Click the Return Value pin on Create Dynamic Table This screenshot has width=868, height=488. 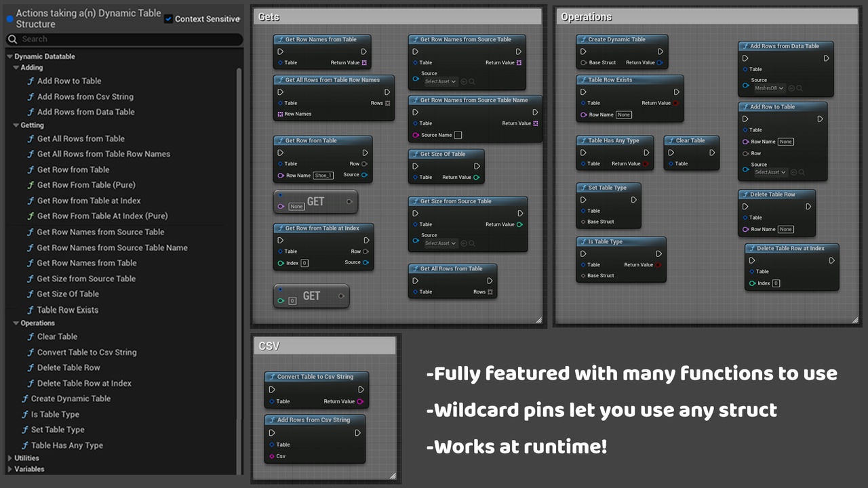pos(660,63)
